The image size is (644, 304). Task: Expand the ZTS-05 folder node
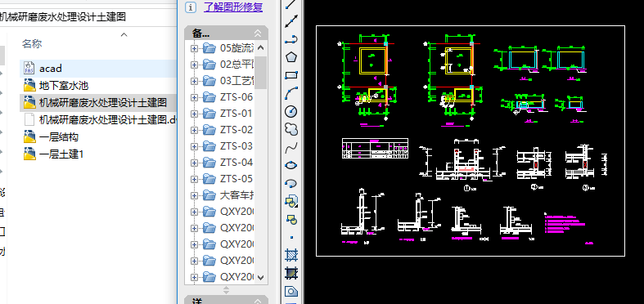tap(194, 179)
